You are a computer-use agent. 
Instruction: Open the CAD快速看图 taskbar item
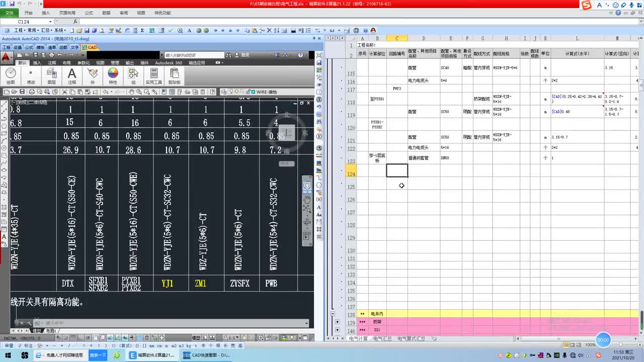click(x=206, y=355)
